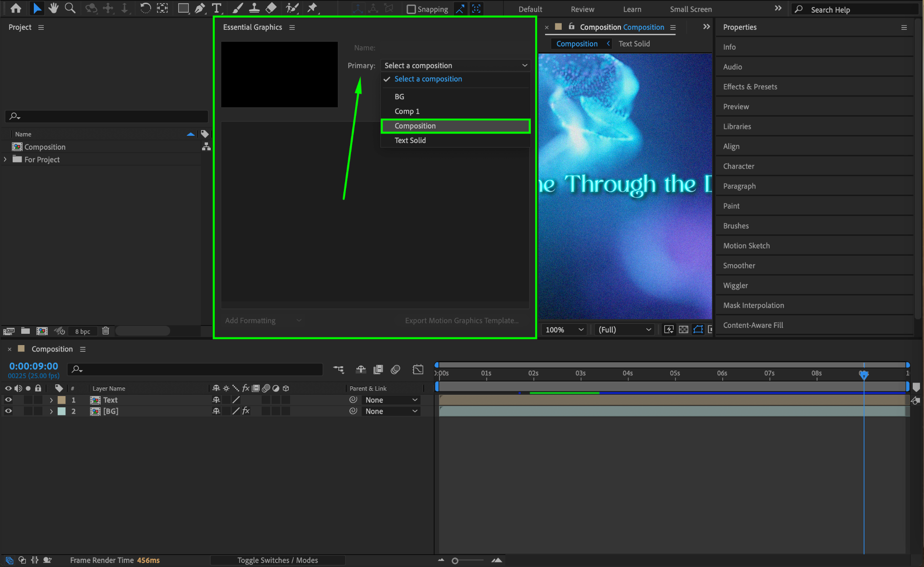This screenshot has height=567, width=924.
Task: Choose Composition from the Primary list
Action: coord(455,126)
